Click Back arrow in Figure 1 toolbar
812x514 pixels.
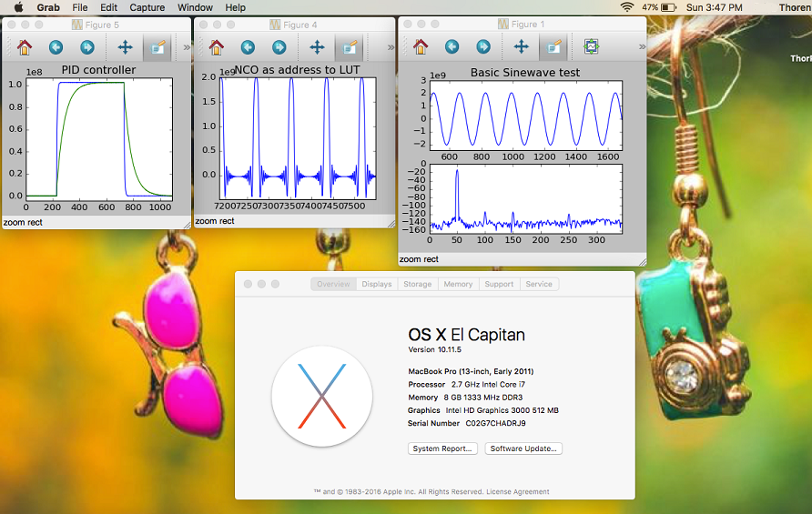452,46
